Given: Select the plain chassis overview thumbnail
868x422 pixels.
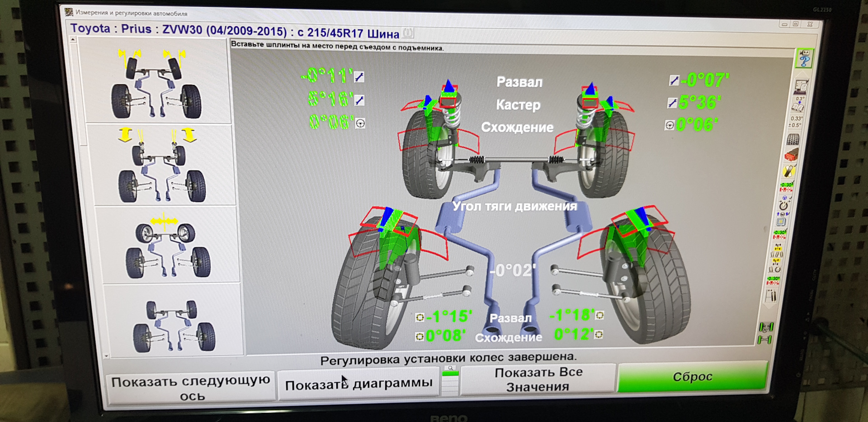Looking at the screenshot, I should click(x=174, y=320).
